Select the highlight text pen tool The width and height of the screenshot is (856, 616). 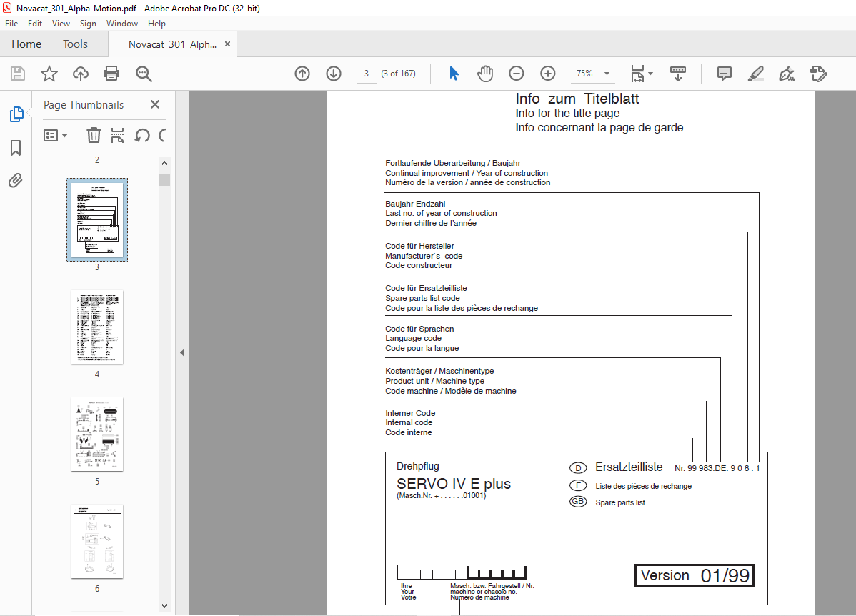coord(755,73)
